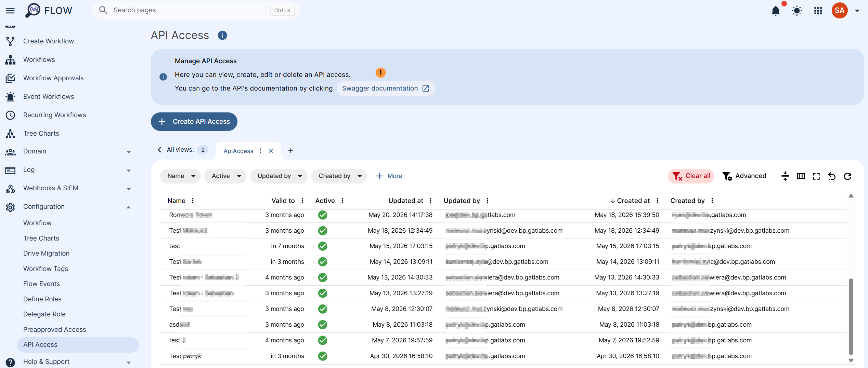
Task: Open Advanced filter settings
Action: click(x=744, y=176)
